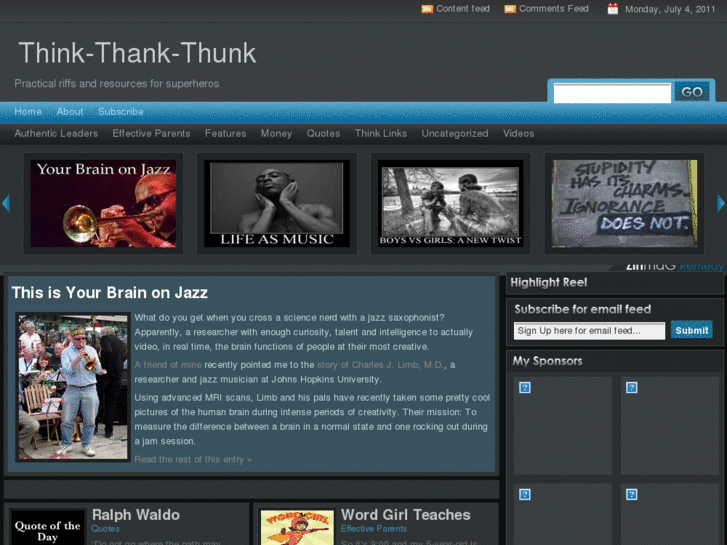Open the Features category
The height and width of the screenshot is (545, 727).
coord(225,134)
